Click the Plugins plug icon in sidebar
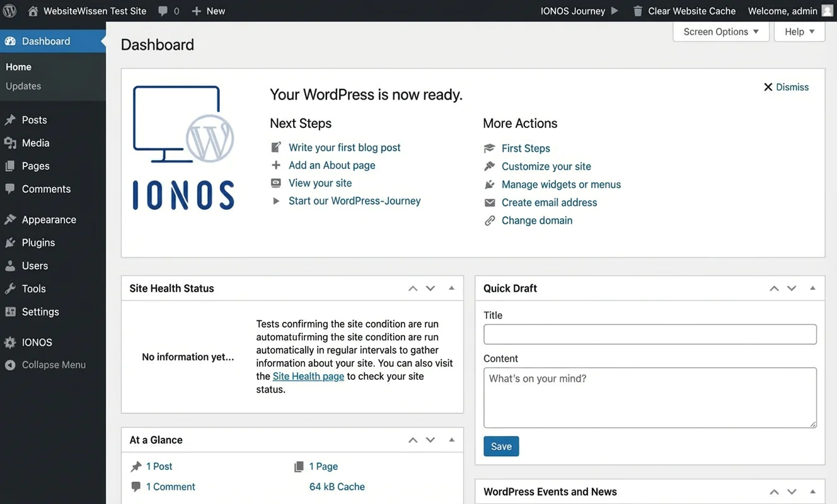This screenshot has width=837, height=504. 10,243
